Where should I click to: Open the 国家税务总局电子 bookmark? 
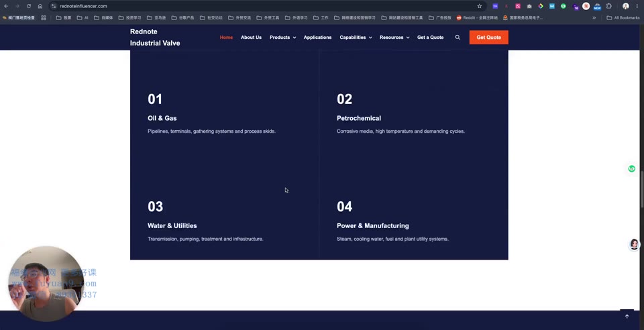click(x=523, y=17)
